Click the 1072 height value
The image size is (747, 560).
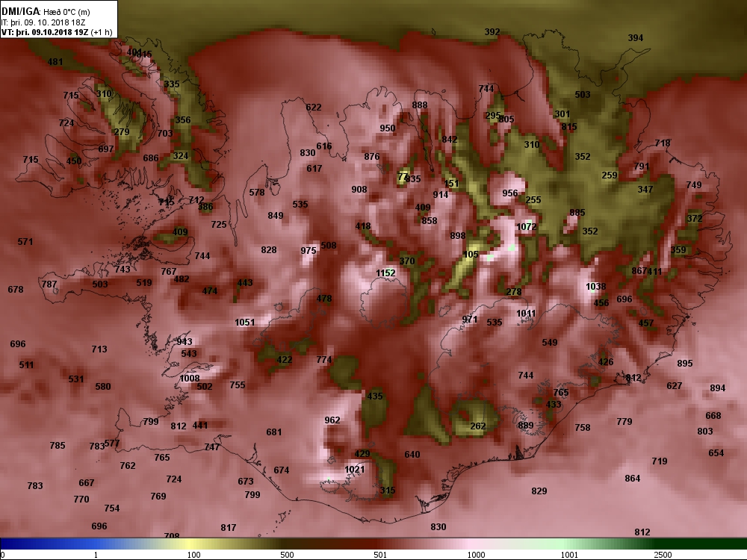[x=527, y=227]
